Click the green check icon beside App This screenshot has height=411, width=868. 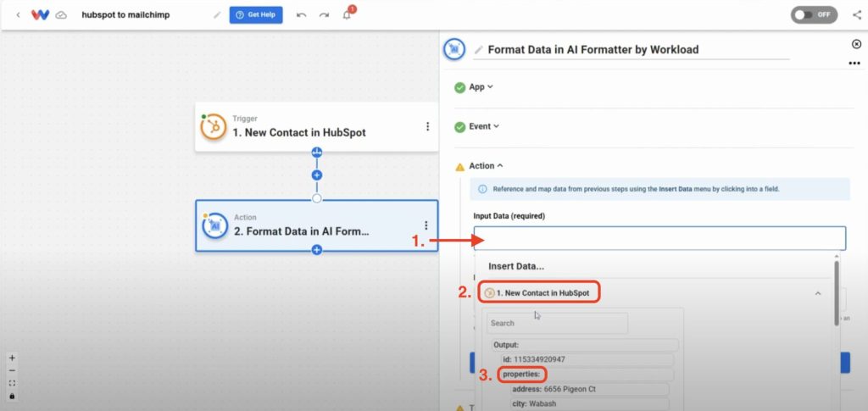coord(460,87)
